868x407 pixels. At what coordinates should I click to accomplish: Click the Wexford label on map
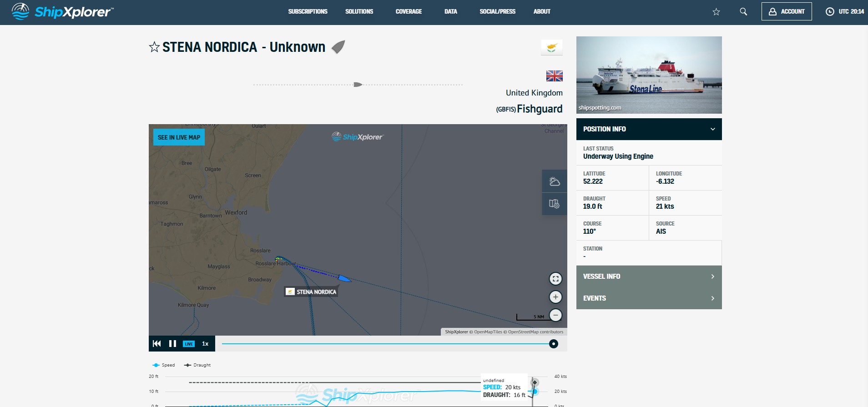tap(236, 212)
